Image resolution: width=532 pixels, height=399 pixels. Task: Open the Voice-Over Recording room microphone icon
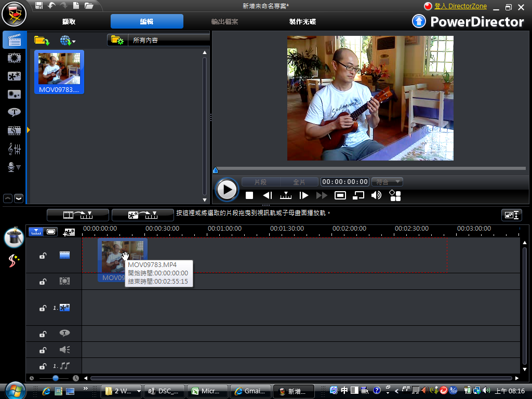[x=14, y=167]
